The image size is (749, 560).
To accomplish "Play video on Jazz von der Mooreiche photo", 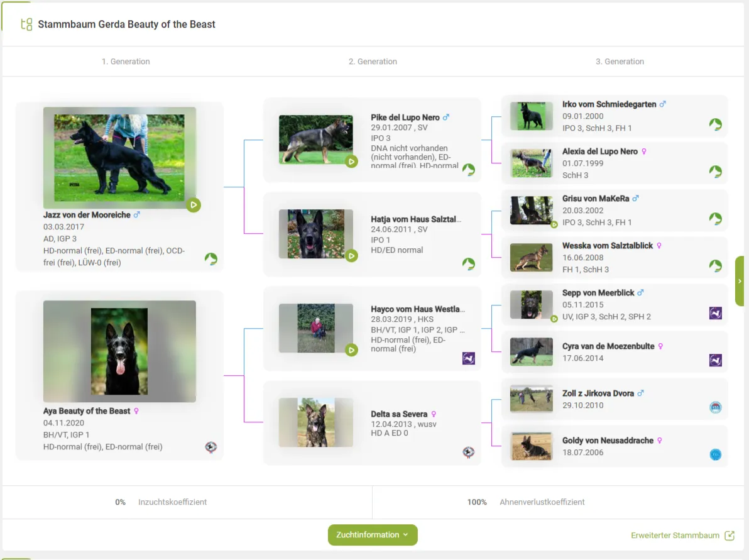I will tap(194, 205).
